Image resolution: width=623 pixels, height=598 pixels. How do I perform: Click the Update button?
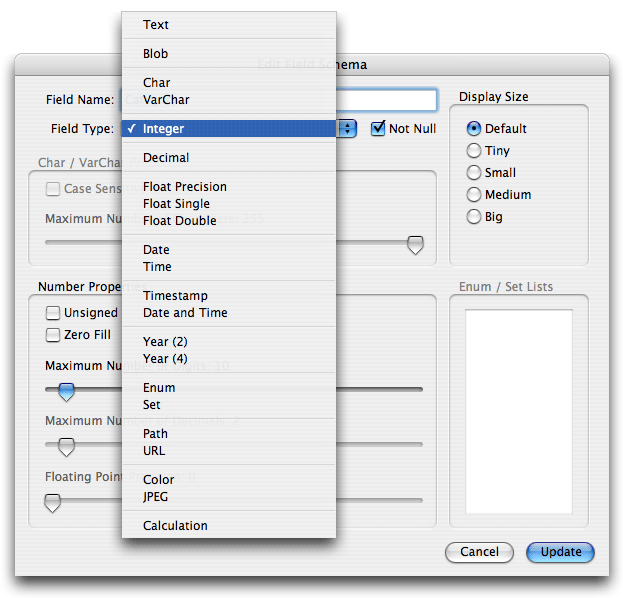point(560,552)
